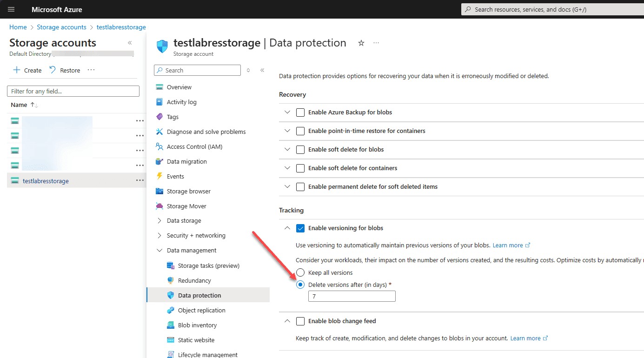Sort the list by the Name column
The image size is (644, 358).
pos(24,105)
